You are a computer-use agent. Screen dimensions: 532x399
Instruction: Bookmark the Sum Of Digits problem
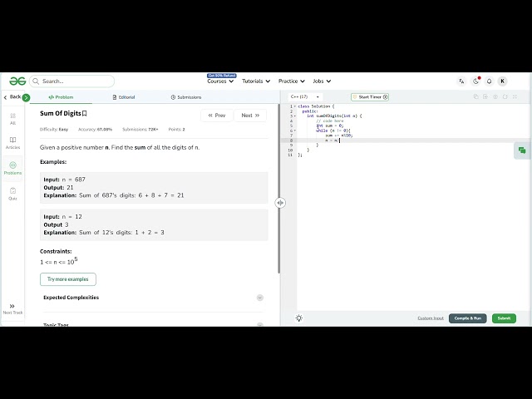click(85, 113)
